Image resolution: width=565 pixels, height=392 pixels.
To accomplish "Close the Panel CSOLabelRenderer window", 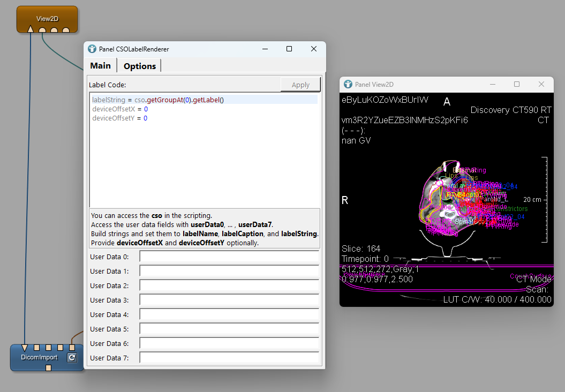I will [314, 49].
